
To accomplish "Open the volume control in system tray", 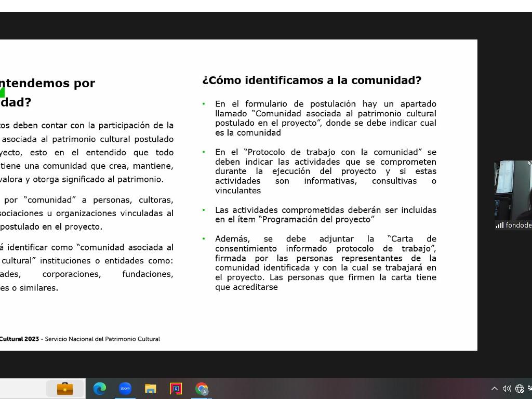I will [x=507, y=389].
